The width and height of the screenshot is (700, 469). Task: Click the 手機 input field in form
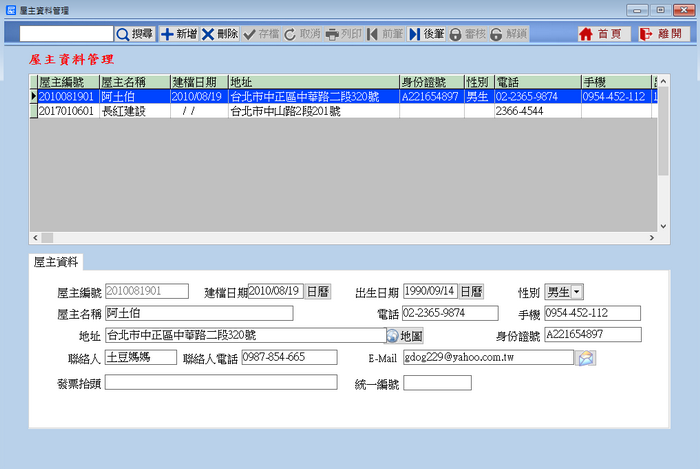(592, 313)
